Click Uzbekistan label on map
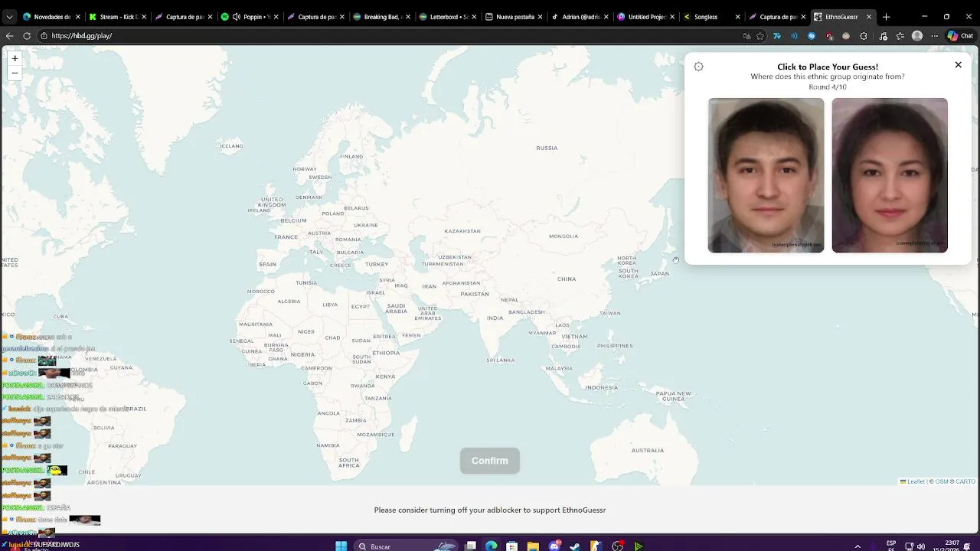Screen dimensions: 980x551 point(455,258)
